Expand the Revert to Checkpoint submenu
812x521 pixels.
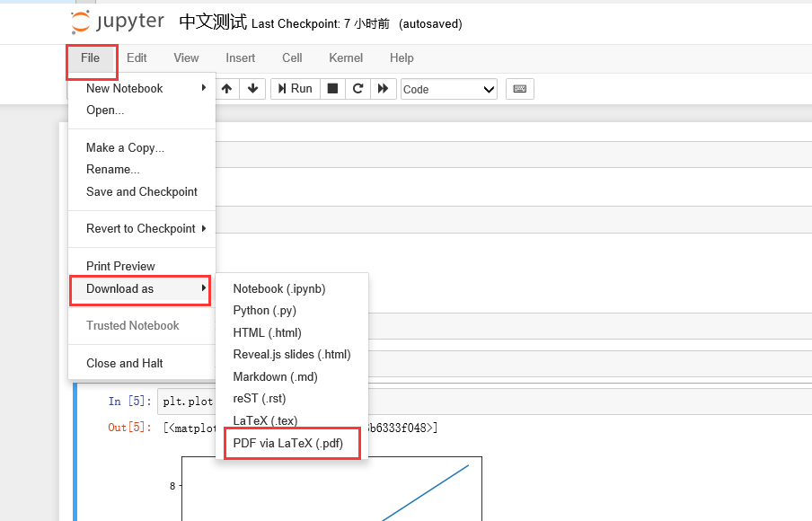point(140,228)
